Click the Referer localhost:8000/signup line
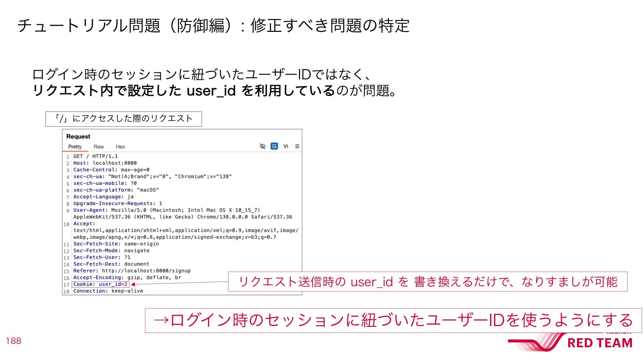The image size is (644, 362). (132, 270)
